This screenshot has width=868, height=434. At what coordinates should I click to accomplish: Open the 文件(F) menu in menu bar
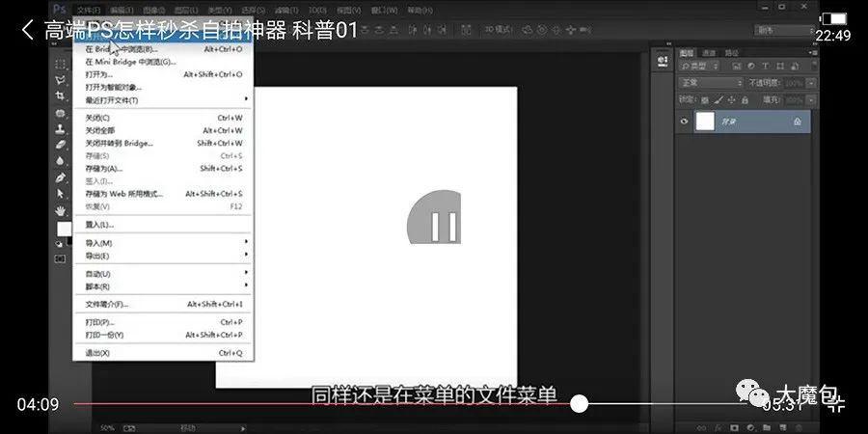click(x=88, y=10)
